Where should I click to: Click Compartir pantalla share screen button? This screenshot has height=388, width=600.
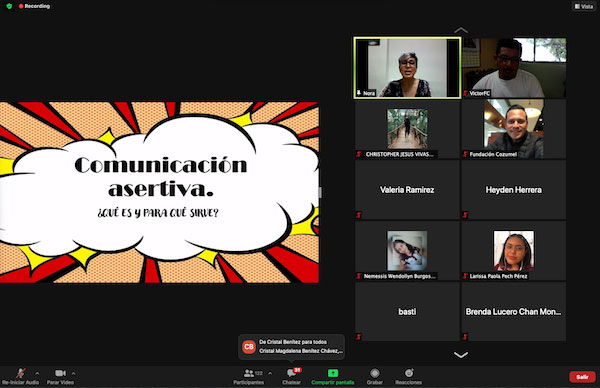pos(333,376)
